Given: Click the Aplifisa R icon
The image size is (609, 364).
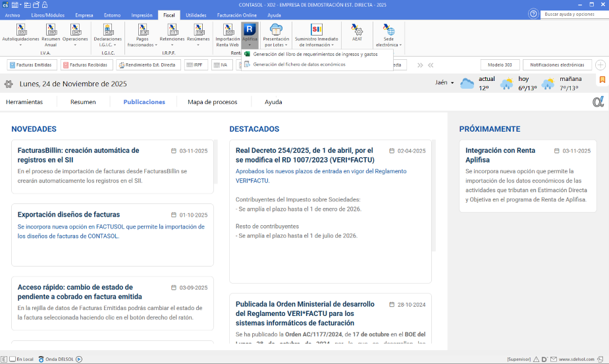Looking at the screenshot, I should pos(250,29).
